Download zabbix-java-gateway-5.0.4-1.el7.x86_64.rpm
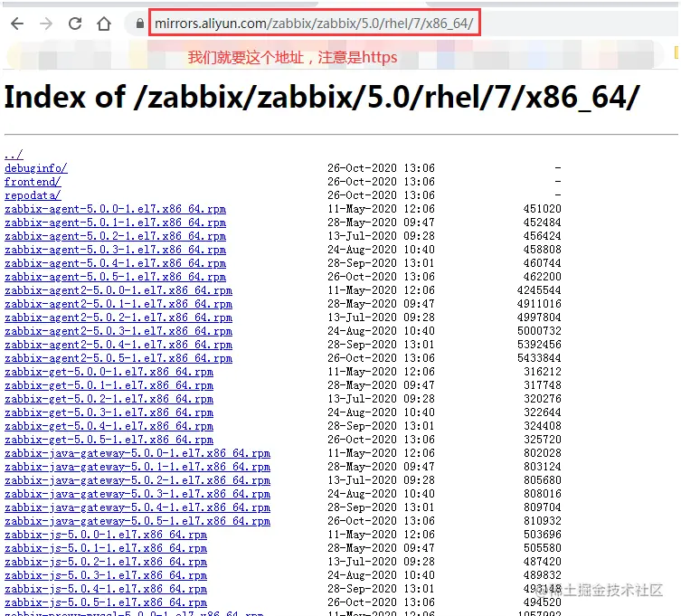This screenshot has width=681, height=616. [x=137, y=507]
